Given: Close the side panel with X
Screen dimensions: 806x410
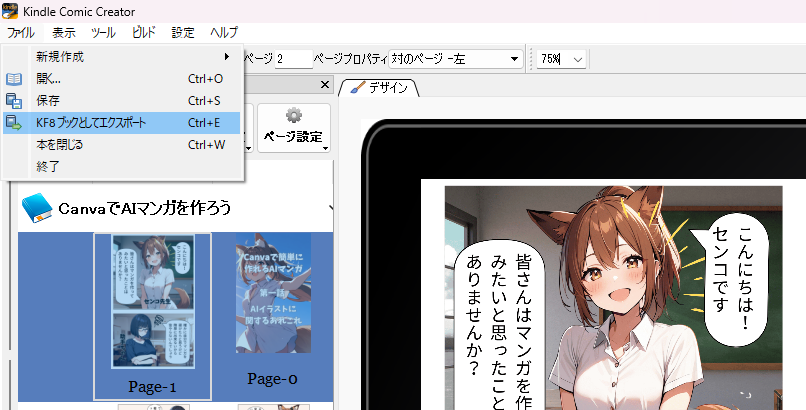Looking at the screenshot, I should (323, 86).
